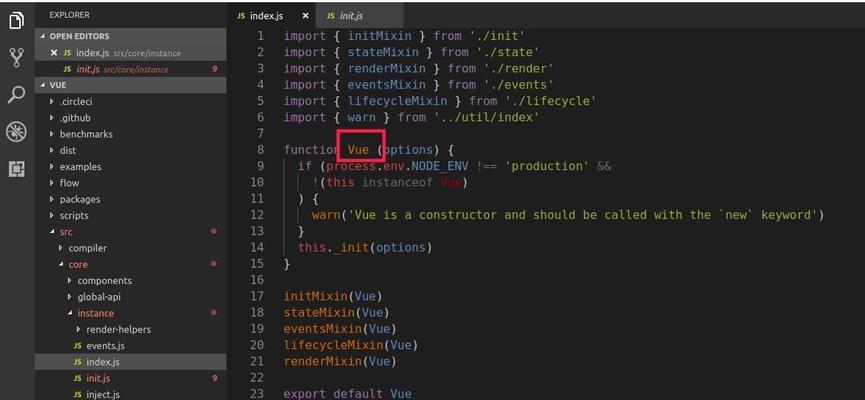This screenshot has height=400, width=865.
Task: Click line number 16 in the gutter
Action: click(257, 280)
